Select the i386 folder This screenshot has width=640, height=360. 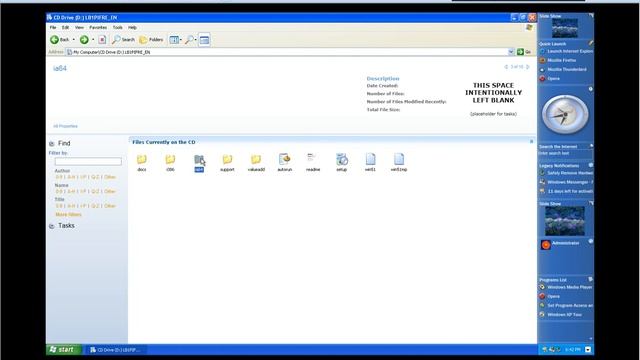pos(170,163)
